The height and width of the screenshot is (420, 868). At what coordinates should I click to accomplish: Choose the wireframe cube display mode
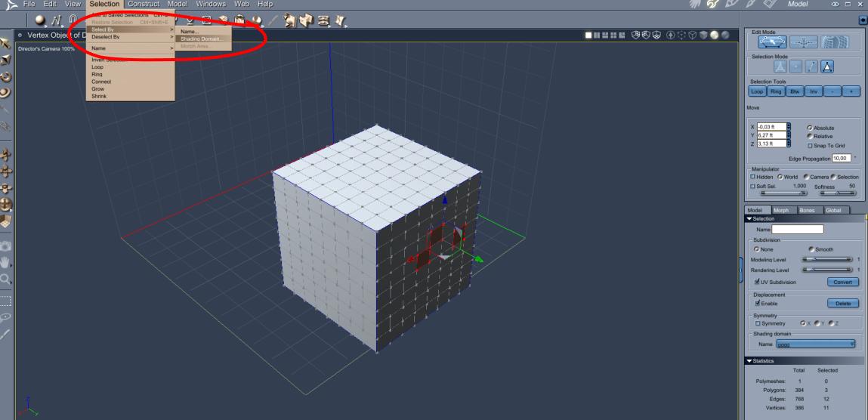[693, 35]
